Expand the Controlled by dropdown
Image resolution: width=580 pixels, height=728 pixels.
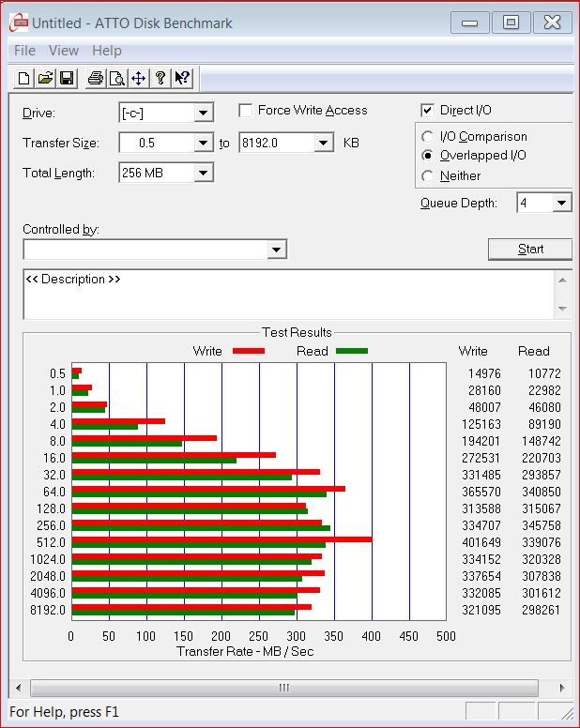[x=276, y=250]
